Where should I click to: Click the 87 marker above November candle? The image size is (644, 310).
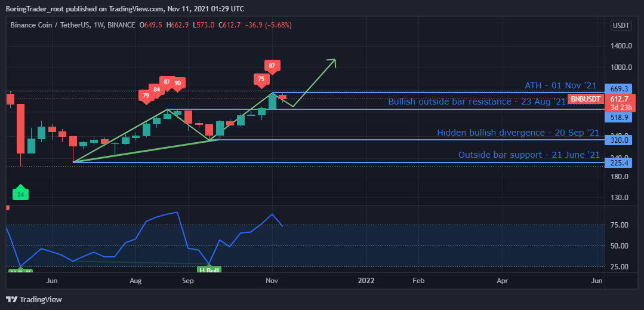[272, 67]
